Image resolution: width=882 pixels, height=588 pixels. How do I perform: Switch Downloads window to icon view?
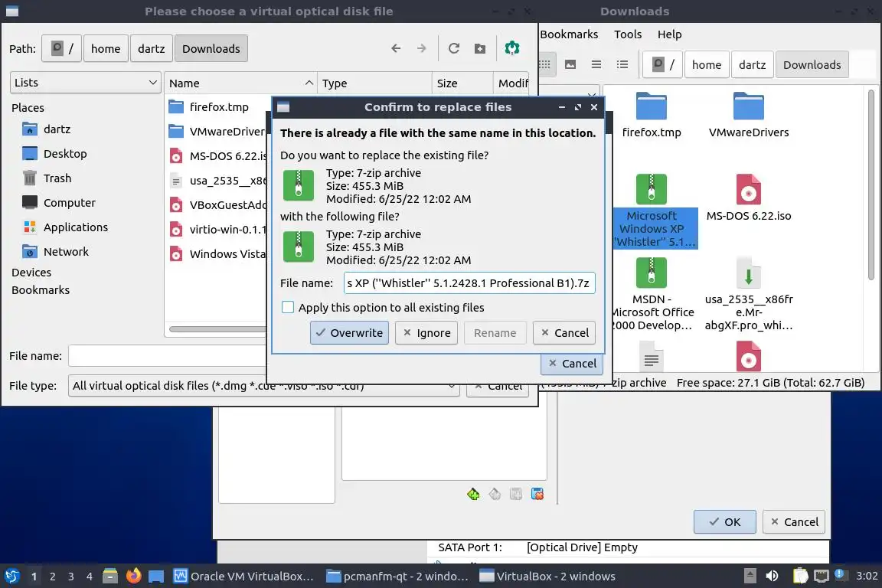(x=544, y=64)
